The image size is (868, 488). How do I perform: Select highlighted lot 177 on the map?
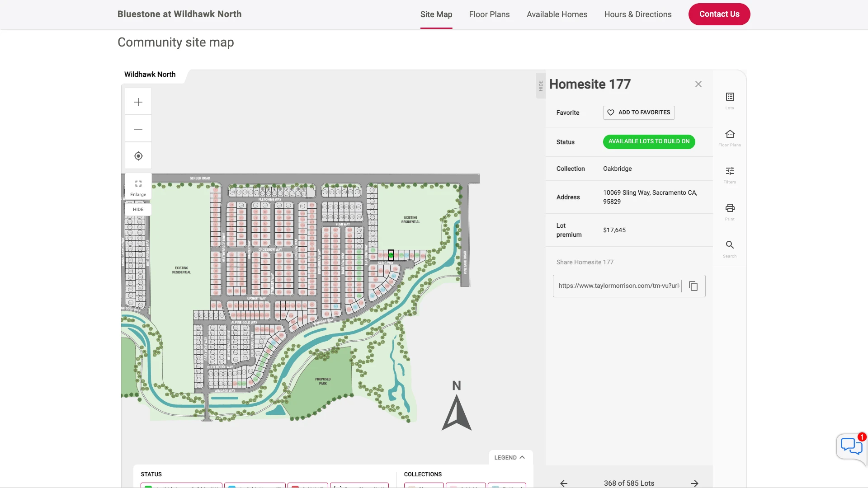pyautogui.click(x=391, y=255)
